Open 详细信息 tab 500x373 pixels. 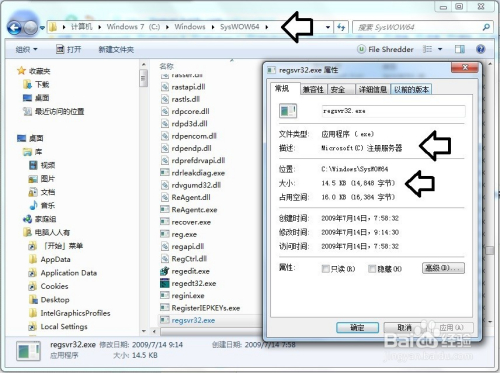[x=372, y=89]
